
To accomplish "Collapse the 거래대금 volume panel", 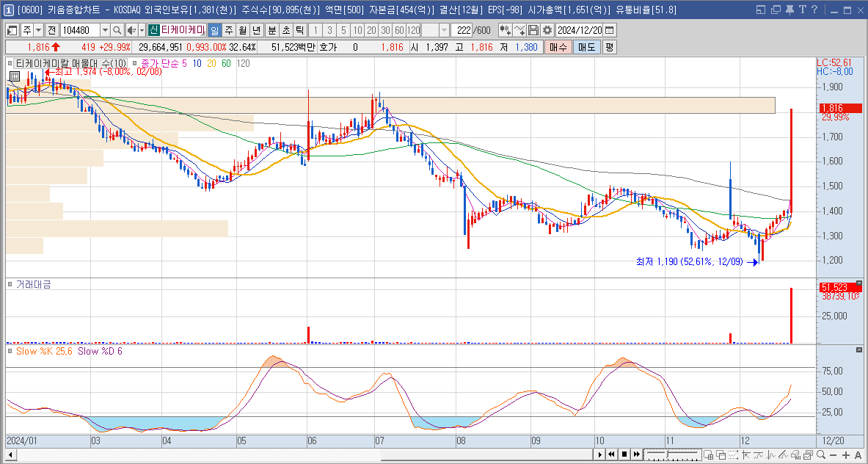I will click(x=859, y=283).
